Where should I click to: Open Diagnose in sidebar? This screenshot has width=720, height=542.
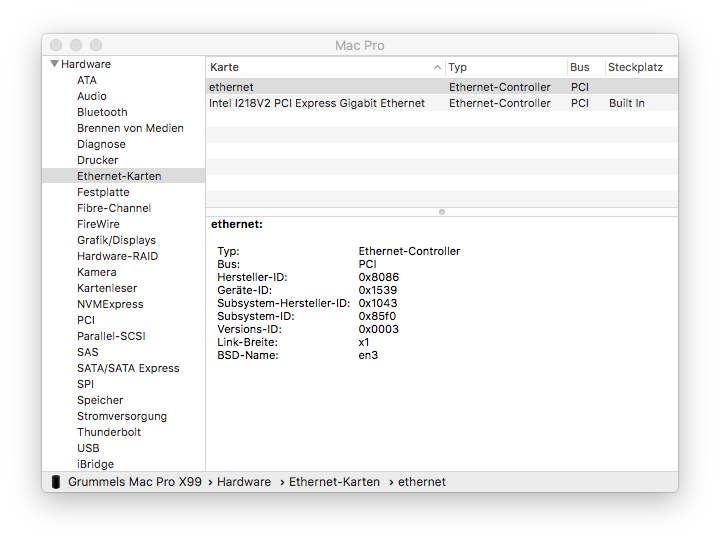coord(101,144)
